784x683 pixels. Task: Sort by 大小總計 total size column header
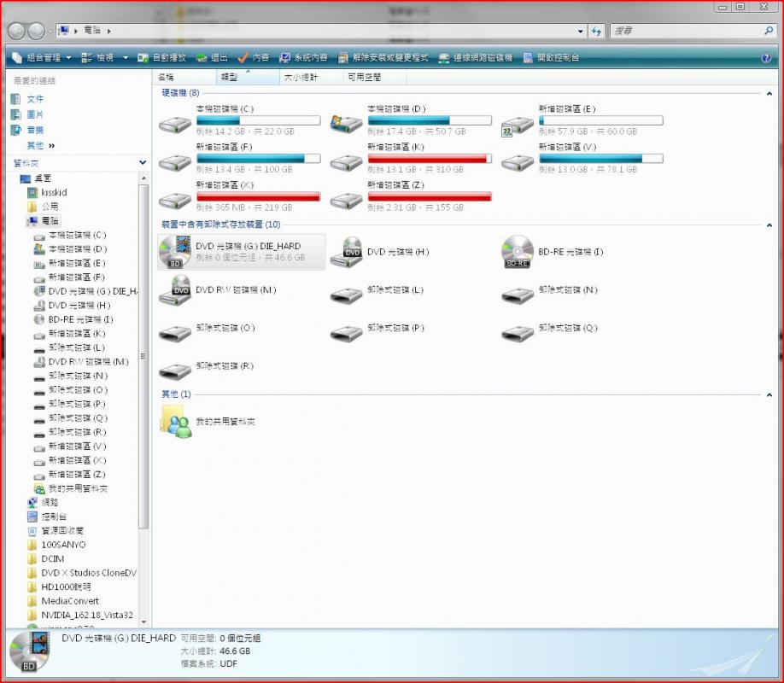(312, 78)
